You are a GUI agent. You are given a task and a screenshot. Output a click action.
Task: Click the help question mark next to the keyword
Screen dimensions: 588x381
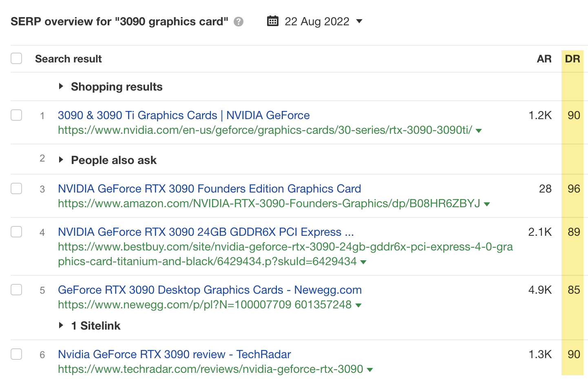point(238,22)
